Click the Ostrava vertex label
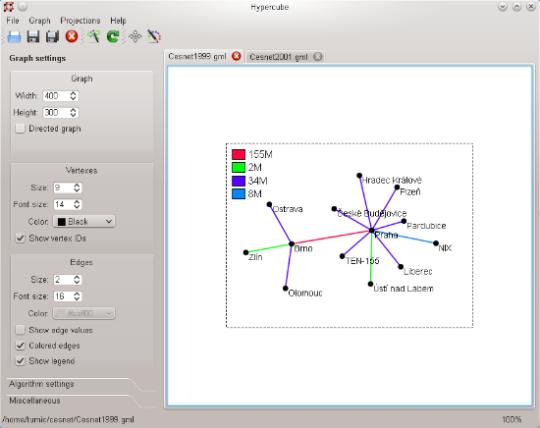This screenshot has height=428, width=540. pos(288,209)
